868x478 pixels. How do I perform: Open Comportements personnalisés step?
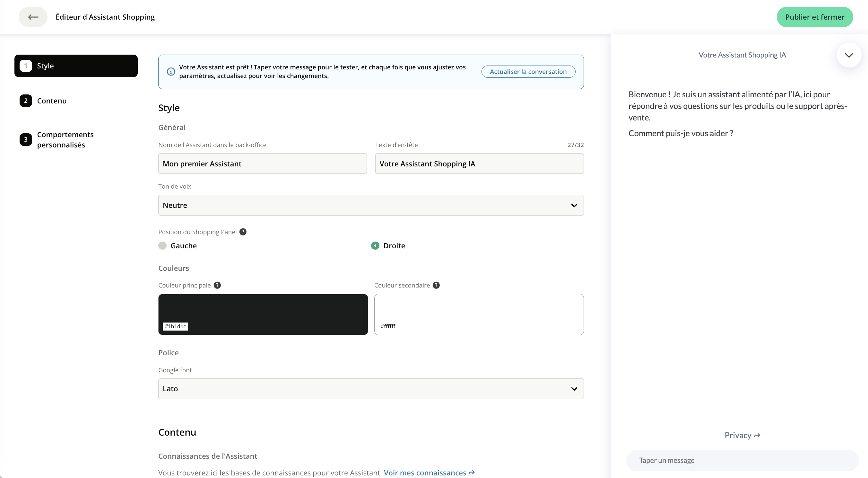pos(65,139)
